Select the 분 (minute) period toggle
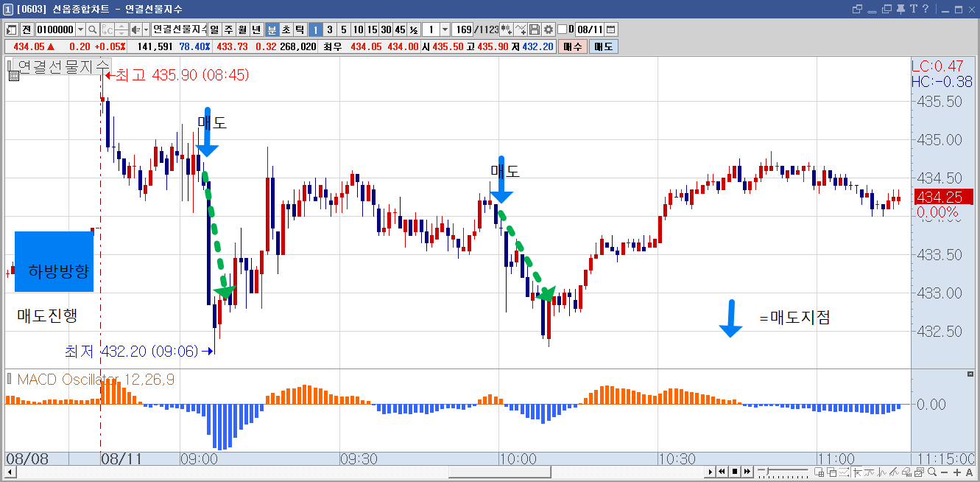 272,29
